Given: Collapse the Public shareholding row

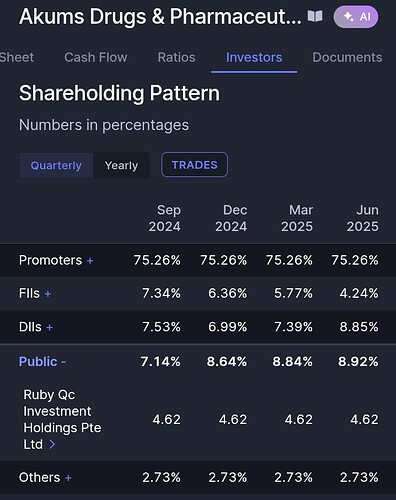Looking at the screenshot, I should click(42, 362).
